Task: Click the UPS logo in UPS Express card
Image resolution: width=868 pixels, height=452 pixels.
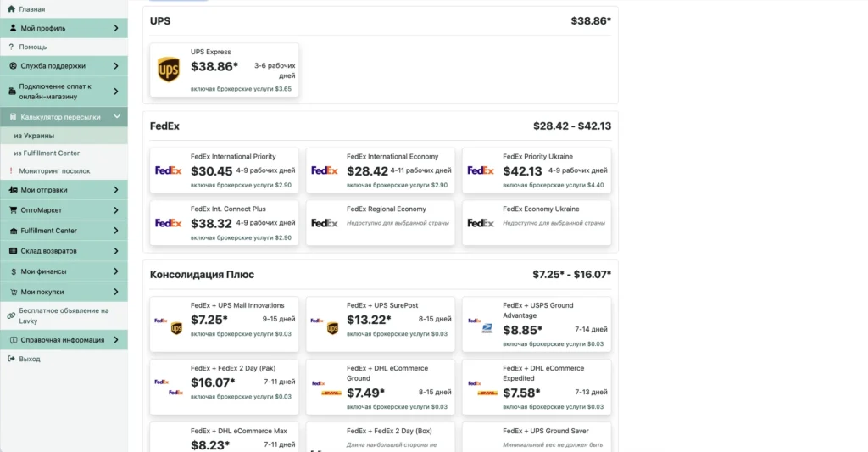Action: pyautogui.click(x=169, y=70)
